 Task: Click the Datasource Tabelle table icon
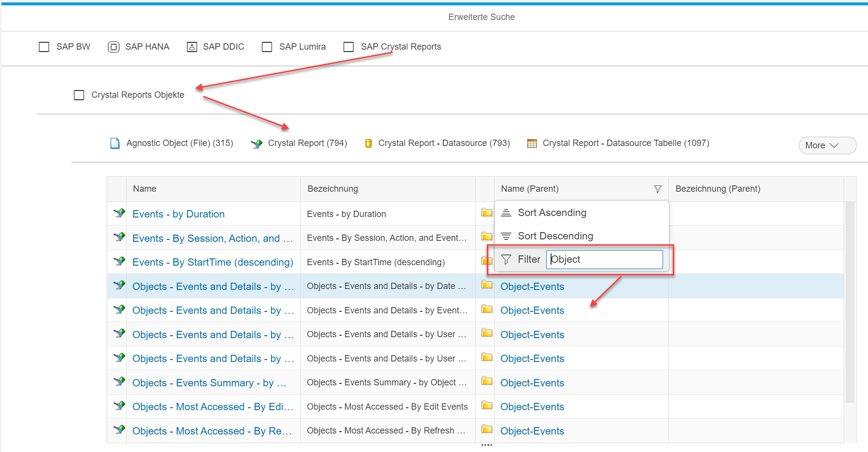[x=532, y=144]
